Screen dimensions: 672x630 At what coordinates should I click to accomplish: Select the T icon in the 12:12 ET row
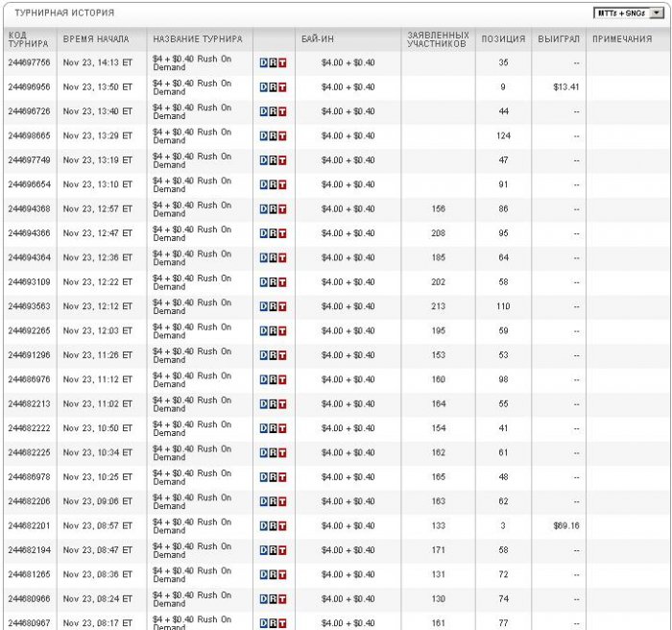282,306
